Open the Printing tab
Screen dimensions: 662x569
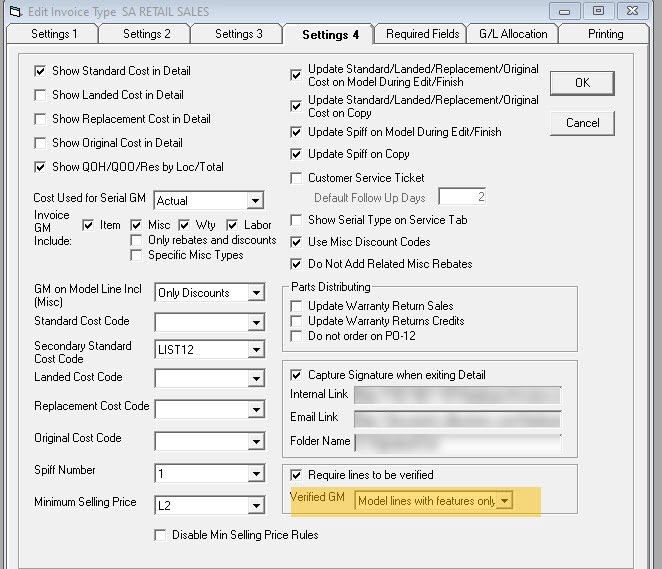click(605, 34)
